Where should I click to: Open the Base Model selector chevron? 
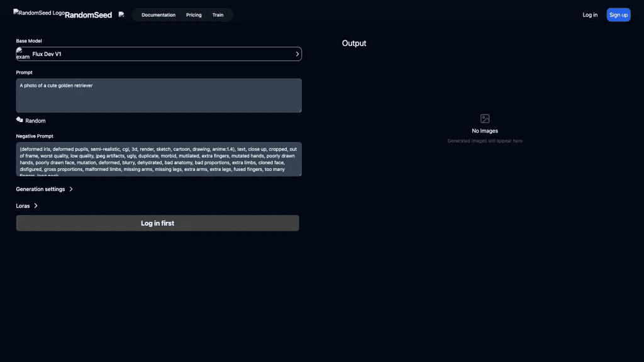(x=297, y=54)
